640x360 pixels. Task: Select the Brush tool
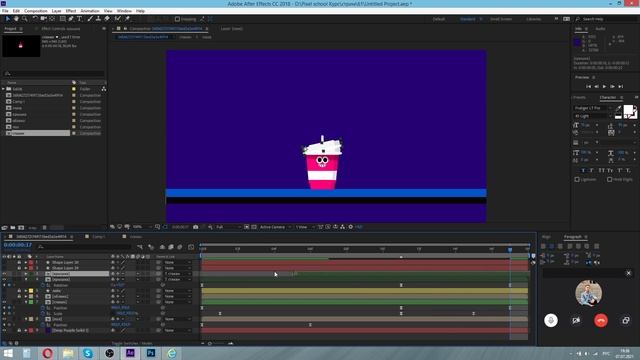90,19
